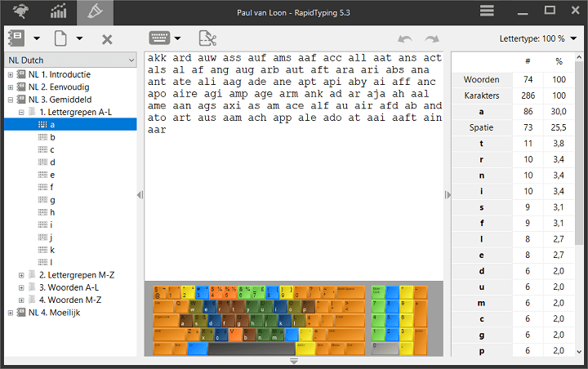Expand 2. Lettergrepen M-Z group
Image resolution: width=588 pixels, height=369 pixels.
pos(21,275)
